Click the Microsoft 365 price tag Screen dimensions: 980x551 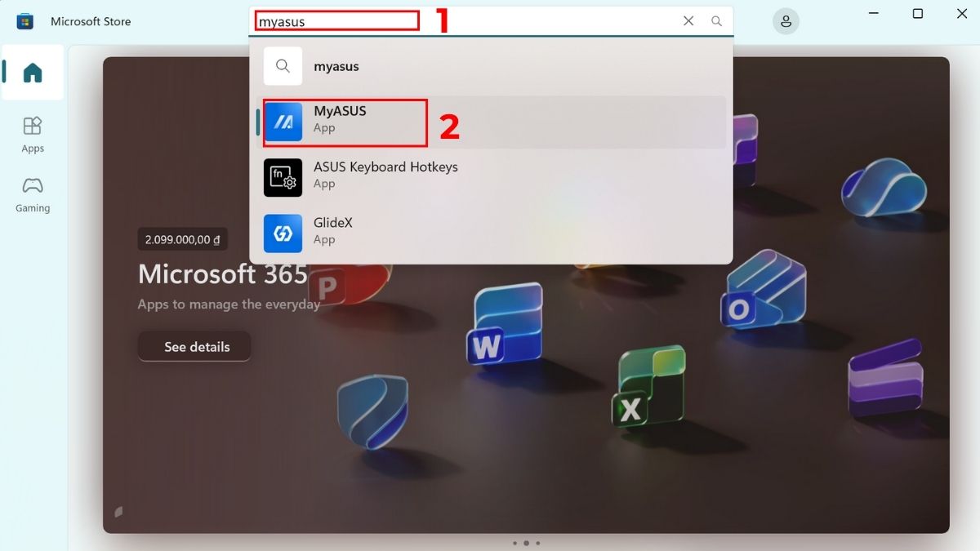pos(182,239)
